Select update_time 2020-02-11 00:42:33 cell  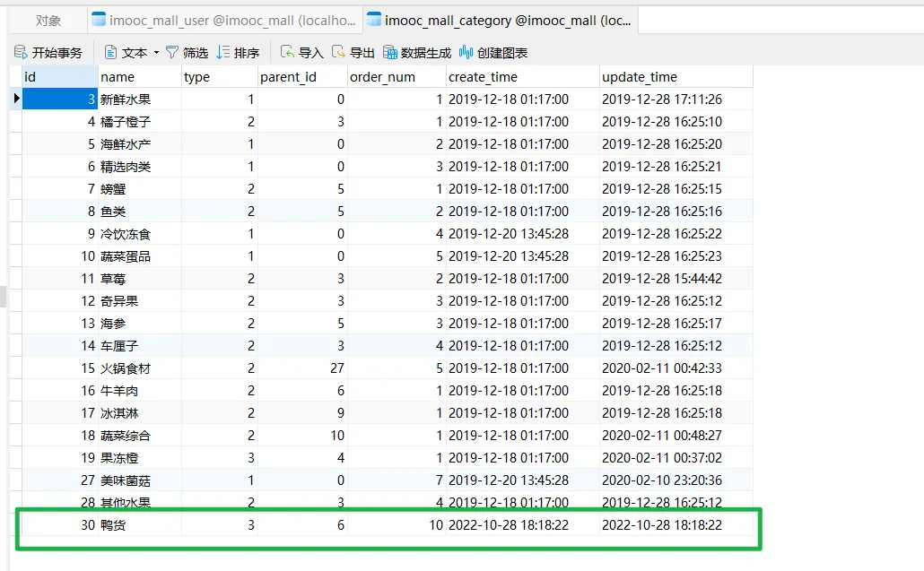click(x=676, y=368)
